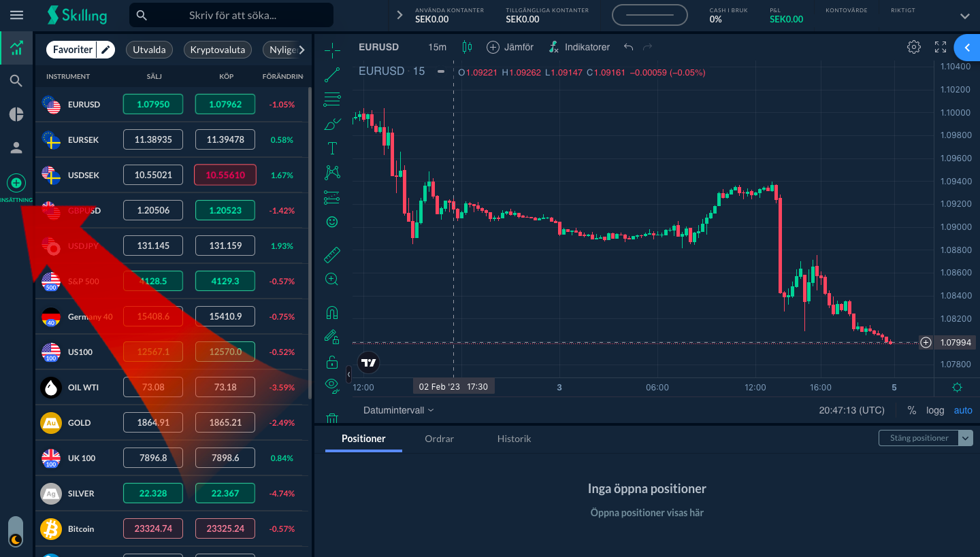The width and height of the screenshot is (980, 557).
Task: Open the ruler measure tool
Action: (332, 255)
